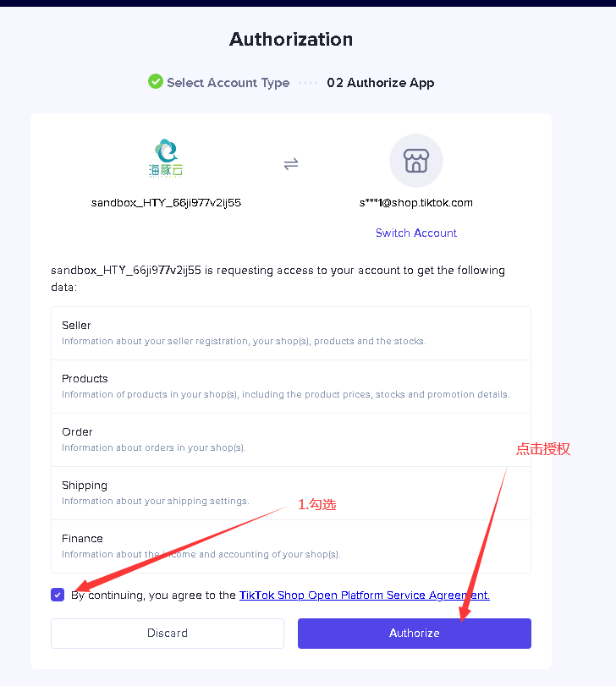Select the 02 Authorize App step
Viewport: 616px width, 686px height.
381,83
